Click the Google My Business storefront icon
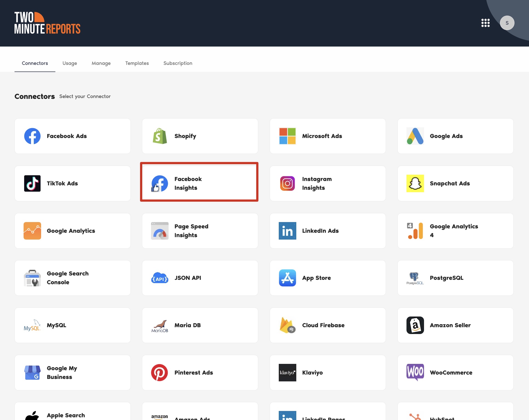This screenshot has height=420, width=529. pos(32,373)
